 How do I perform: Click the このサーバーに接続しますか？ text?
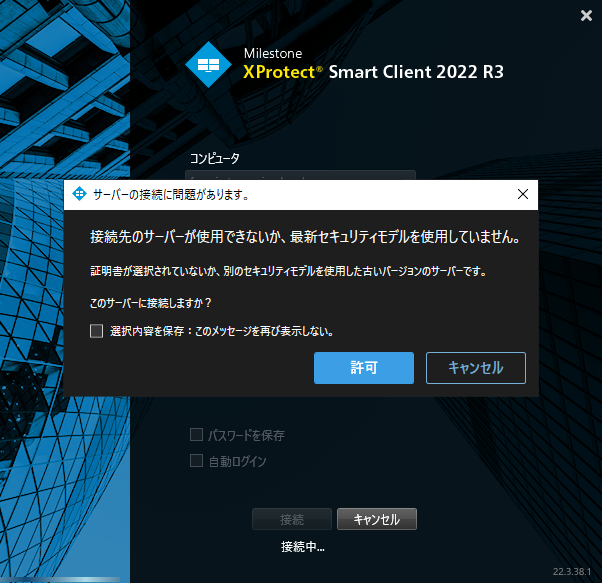[x=150, y=303]
